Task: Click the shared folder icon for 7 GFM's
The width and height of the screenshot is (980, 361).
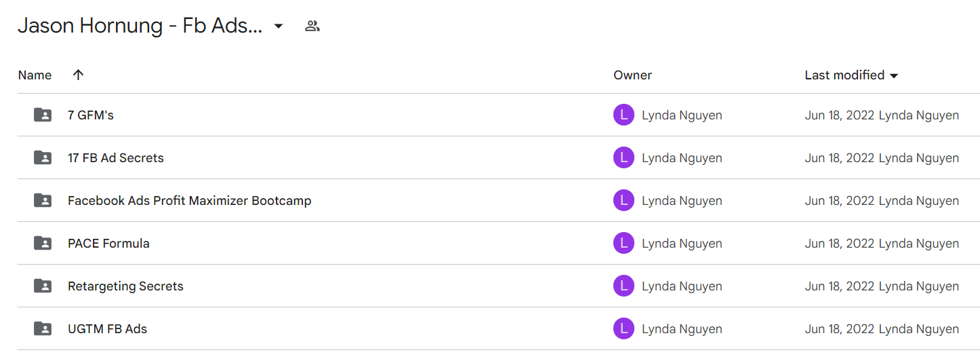Action: click(43, 115)
